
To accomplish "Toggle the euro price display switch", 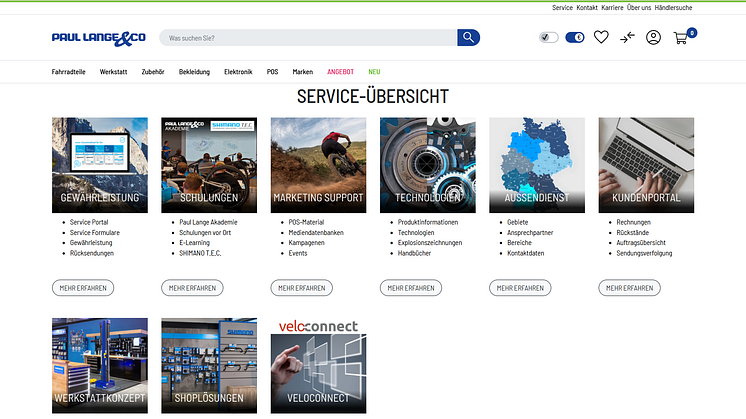I will [x=575, y=38].
